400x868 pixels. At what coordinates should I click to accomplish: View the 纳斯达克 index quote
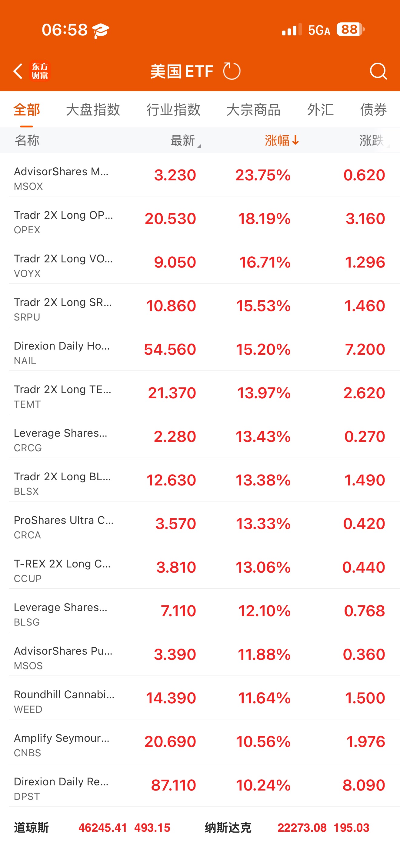click(287, 827)
